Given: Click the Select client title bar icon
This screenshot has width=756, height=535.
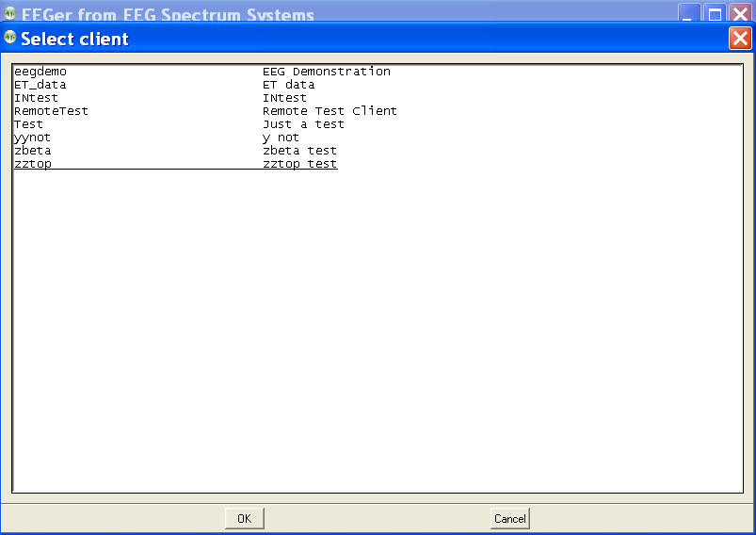Looking at the screenshot, I should pyautogui.click(x=10, y=39).
